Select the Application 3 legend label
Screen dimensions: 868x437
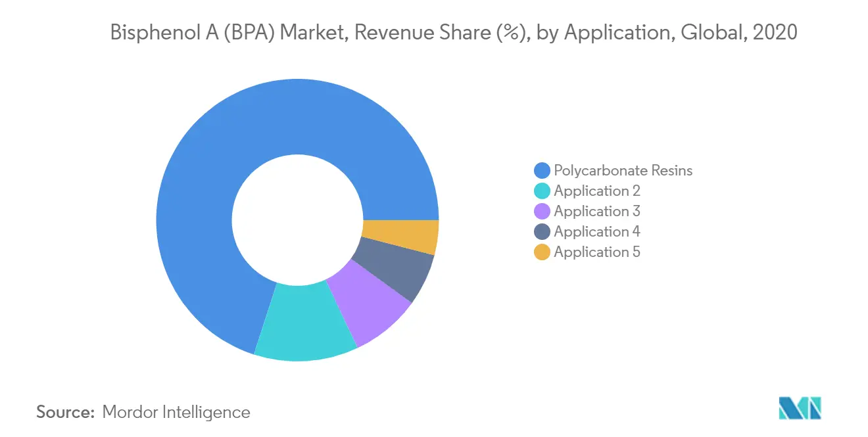[x=597, y=212]
